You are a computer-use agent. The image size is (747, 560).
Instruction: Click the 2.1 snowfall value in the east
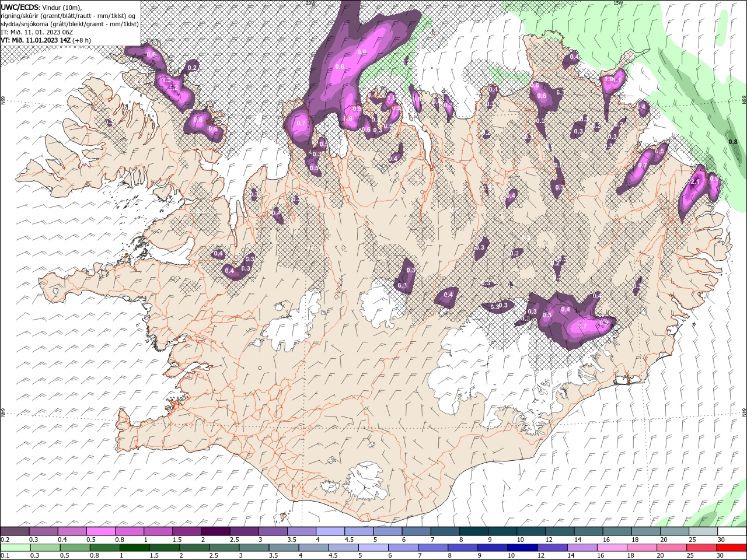point(694,182)
